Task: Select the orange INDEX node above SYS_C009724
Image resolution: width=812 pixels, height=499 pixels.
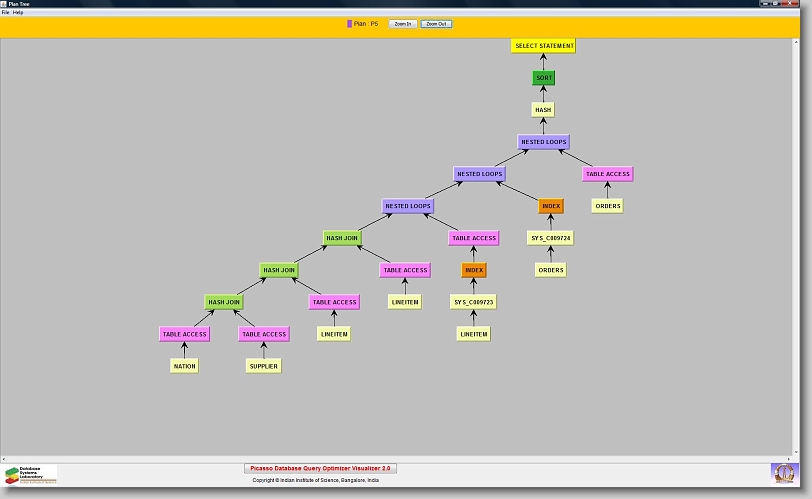Action: pyautogui.click(x=551, y=206)
